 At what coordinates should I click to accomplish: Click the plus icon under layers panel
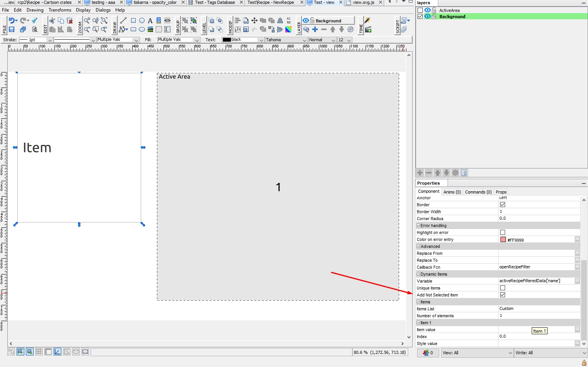coord(420,173)
